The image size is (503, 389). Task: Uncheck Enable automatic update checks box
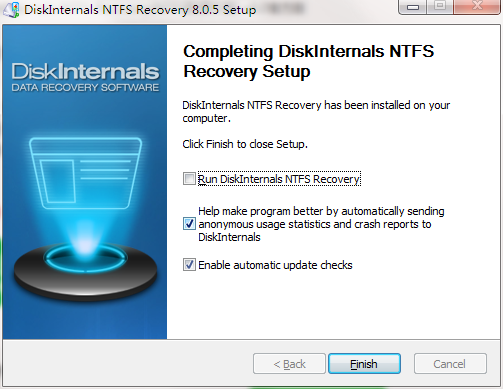click(x=189, y=265)
